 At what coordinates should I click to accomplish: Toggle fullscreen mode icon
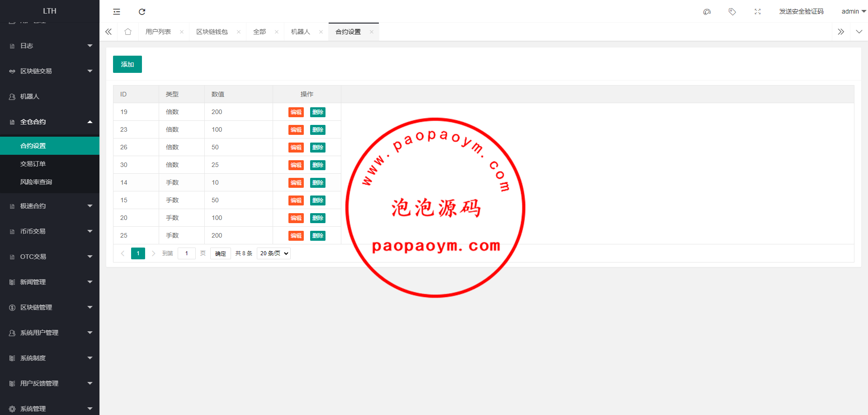tap(758, 12)
